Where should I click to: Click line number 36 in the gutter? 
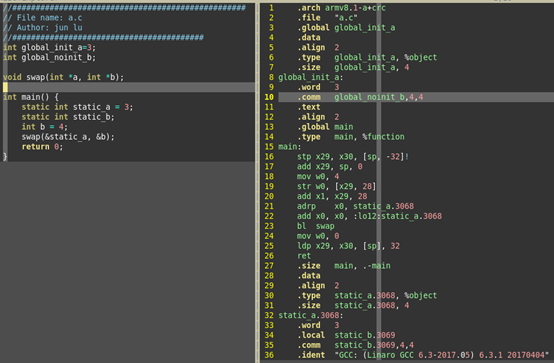[x=269, y=355]
